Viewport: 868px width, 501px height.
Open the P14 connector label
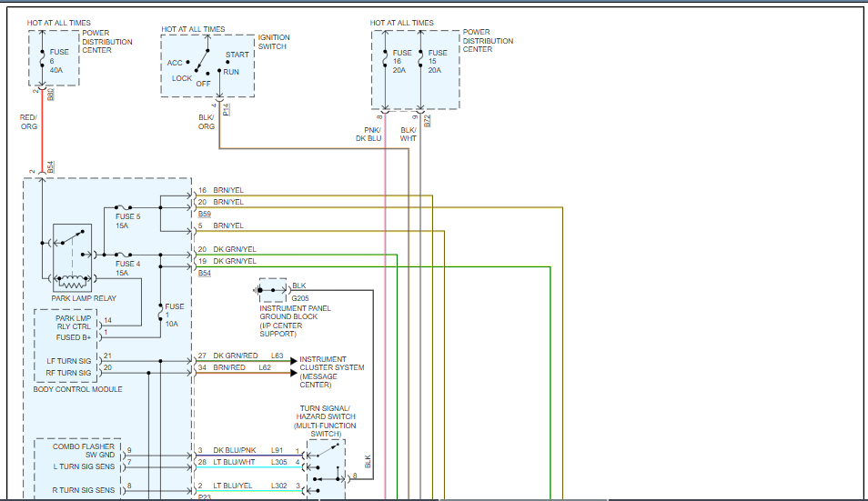click(227, 110)
